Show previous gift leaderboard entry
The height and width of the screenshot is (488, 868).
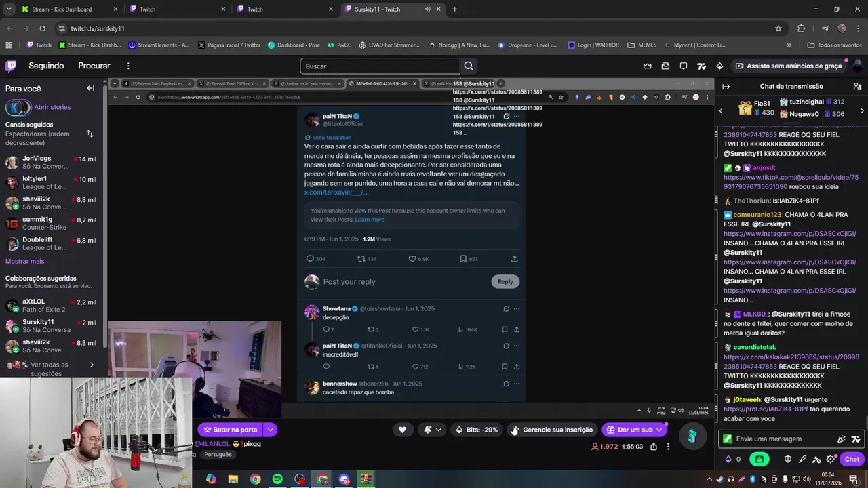(722, 110)
